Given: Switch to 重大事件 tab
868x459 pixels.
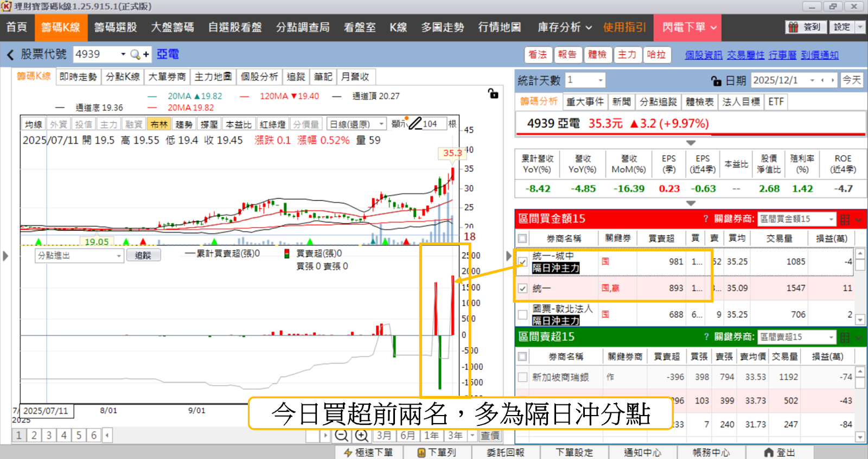Looking at the screenshot, I should [x=585, y=101].
